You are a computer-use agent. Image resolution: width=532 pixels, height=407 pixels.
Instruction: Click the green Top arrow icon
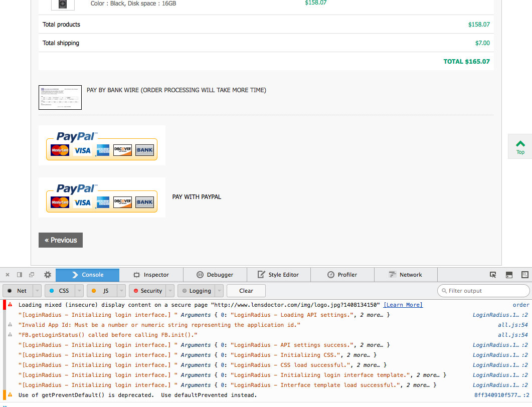[x=520, y=144]
